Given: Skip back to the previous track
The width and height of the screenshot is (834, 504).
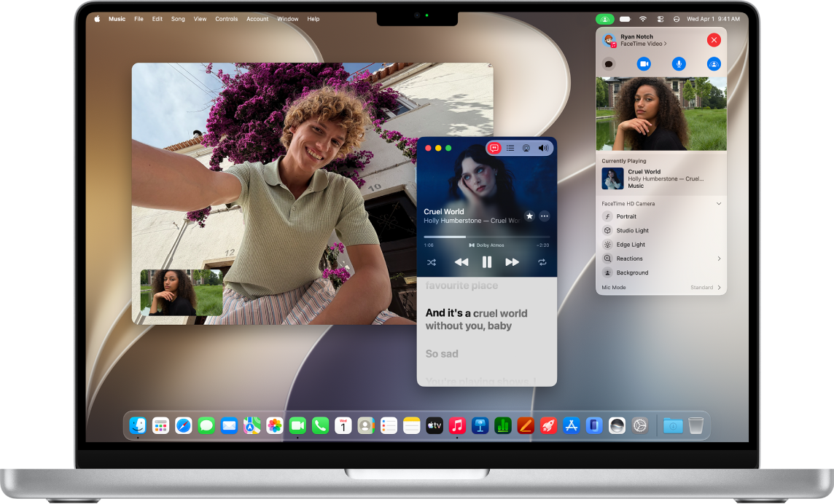Looking at the screenshot, I should click(x=461, y=262).
